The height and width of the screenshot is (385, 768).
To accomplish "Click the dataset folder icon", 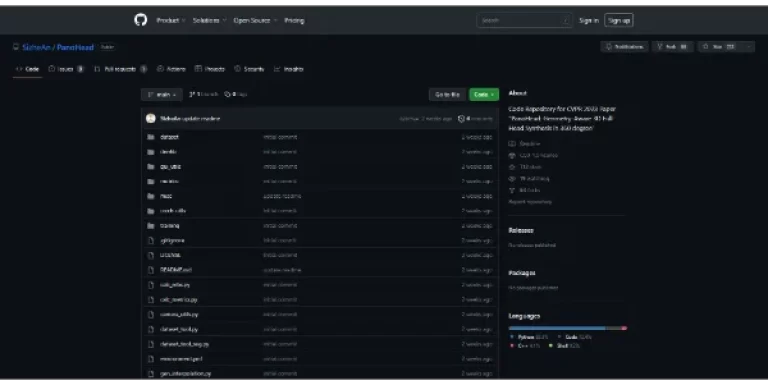I will point(151,137).
